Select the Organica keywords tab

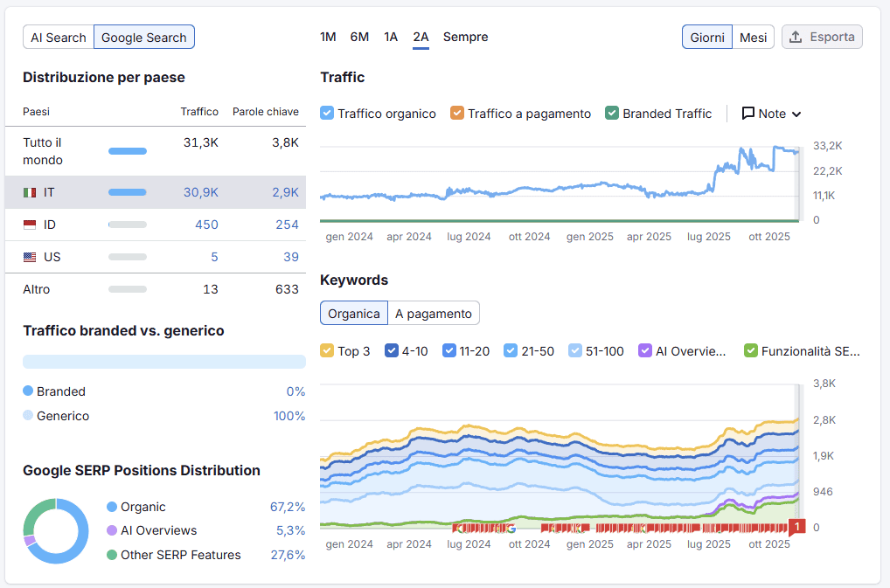pyautogui.click(x=354, y=314)
